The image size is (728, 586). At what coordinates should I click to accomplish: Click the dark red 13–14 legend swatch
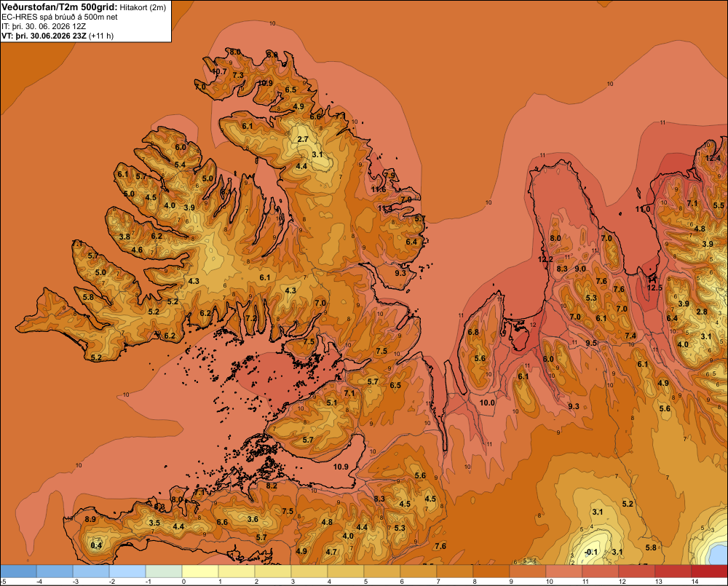pos(673,571)
